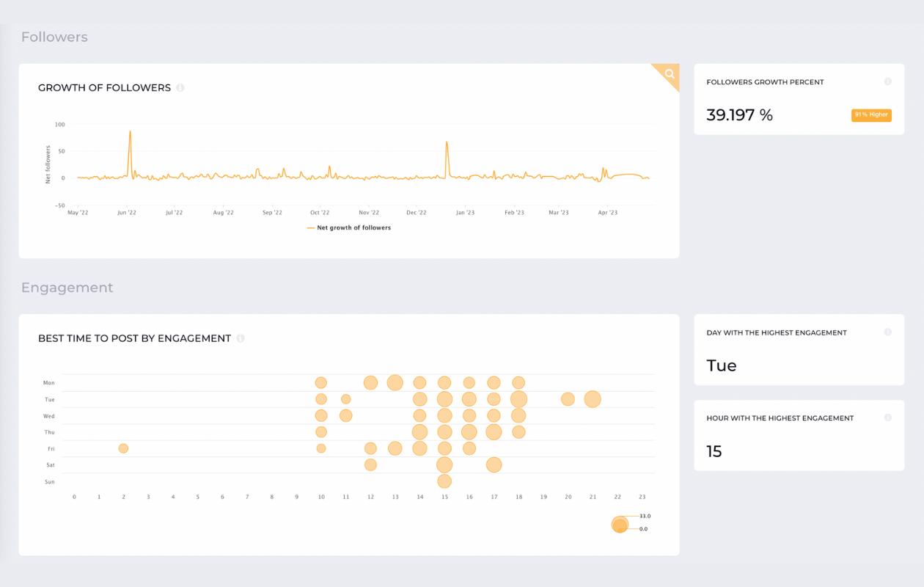Select the Monday hour 13 engagement bubble
Screen dimensions: 924x587
(395, 382)
